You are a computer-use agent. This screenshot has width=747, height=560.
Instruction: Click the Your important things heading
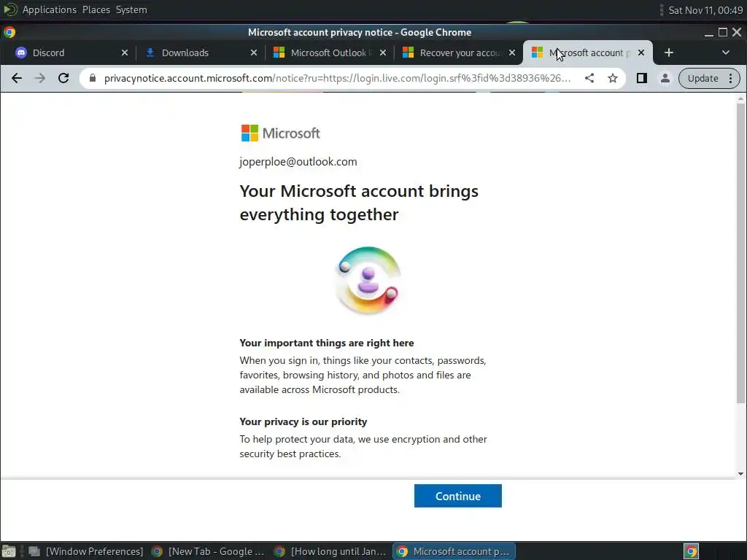(326, 343)
